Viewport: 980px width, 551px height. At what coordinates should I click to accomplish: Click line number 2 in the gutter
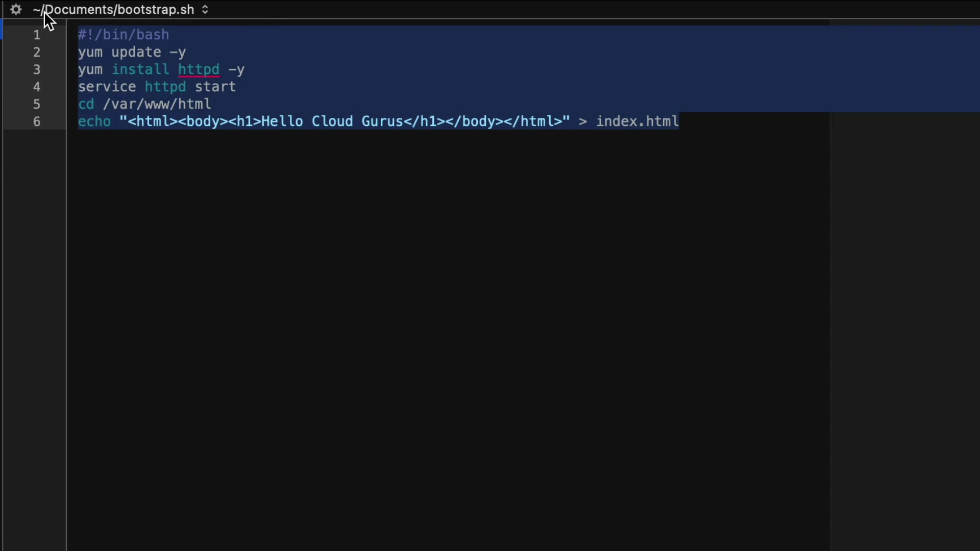[37, 53]
